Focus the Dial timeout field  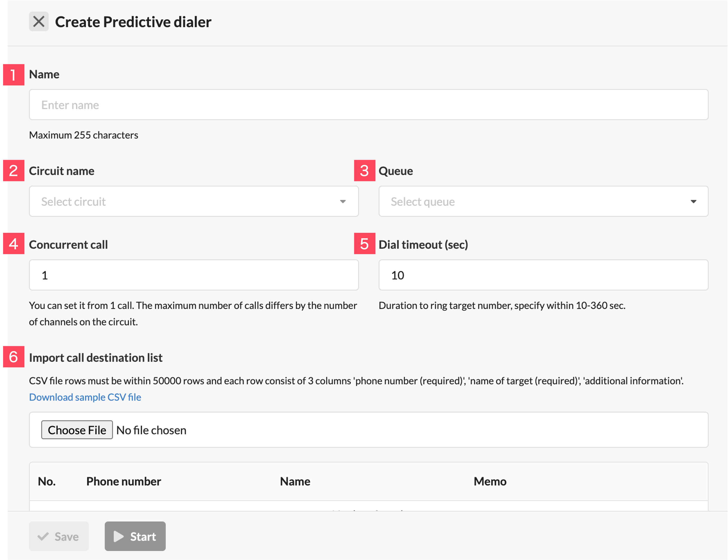(x=543, y=275)
